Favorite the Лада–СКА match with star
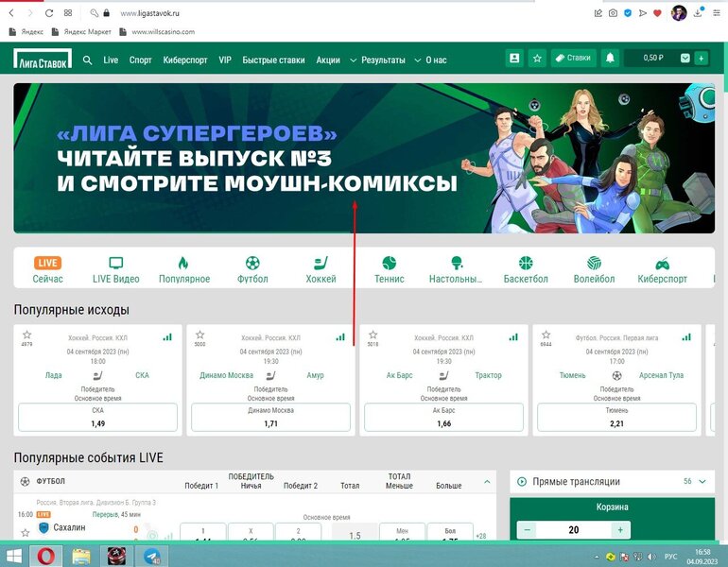 pyautogui.click(x=26, y=335)
